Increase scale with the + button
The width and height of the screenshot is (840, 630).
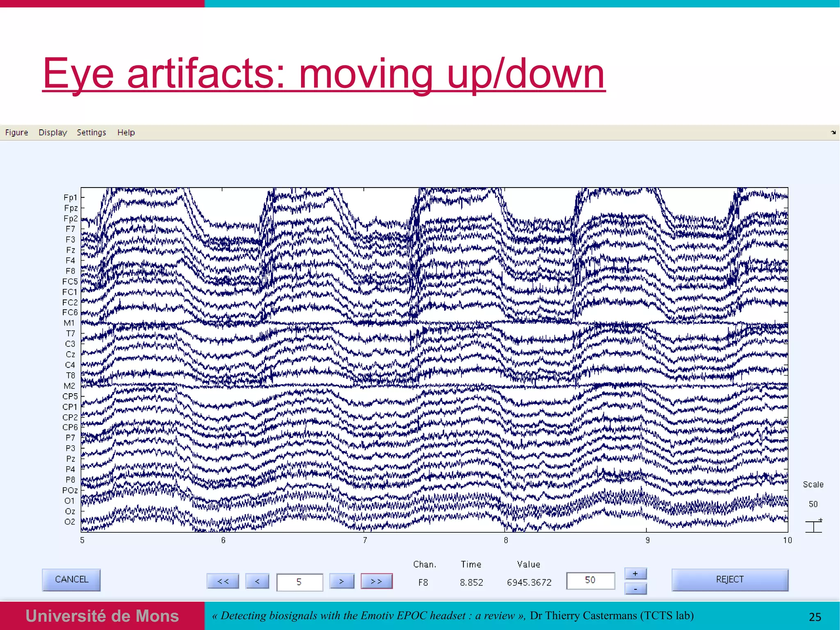635,573
